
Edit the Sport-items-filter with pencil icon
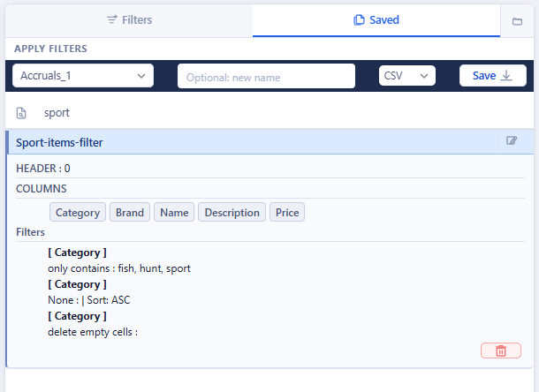(512, 140)
